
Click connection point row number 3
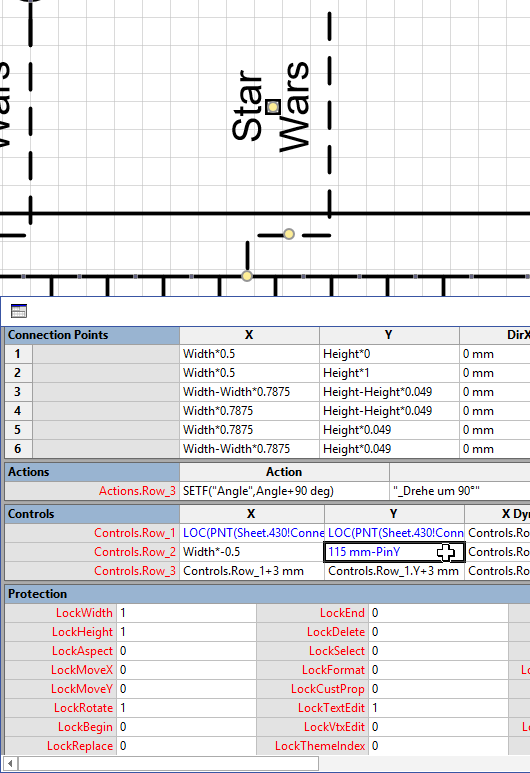point(18,392)
